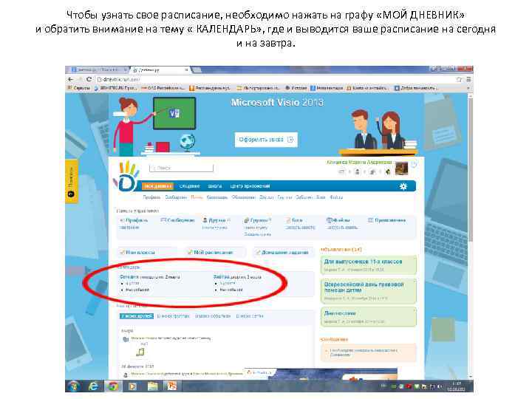Image resolution: width=532 pixels, height=399 pixels.
Task: Open the music note file icon
Action: click(140, 352)
